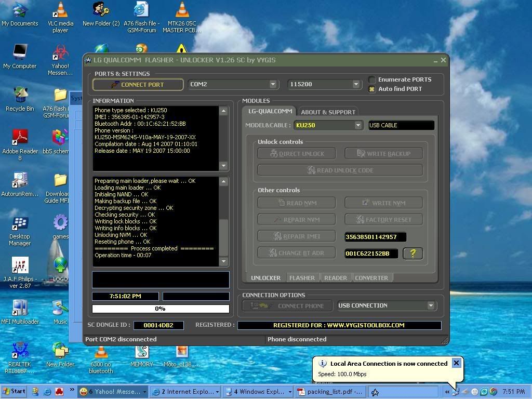
Task: Expand taskbar Internet Explorer group arrow
Action: pos(217,392)
